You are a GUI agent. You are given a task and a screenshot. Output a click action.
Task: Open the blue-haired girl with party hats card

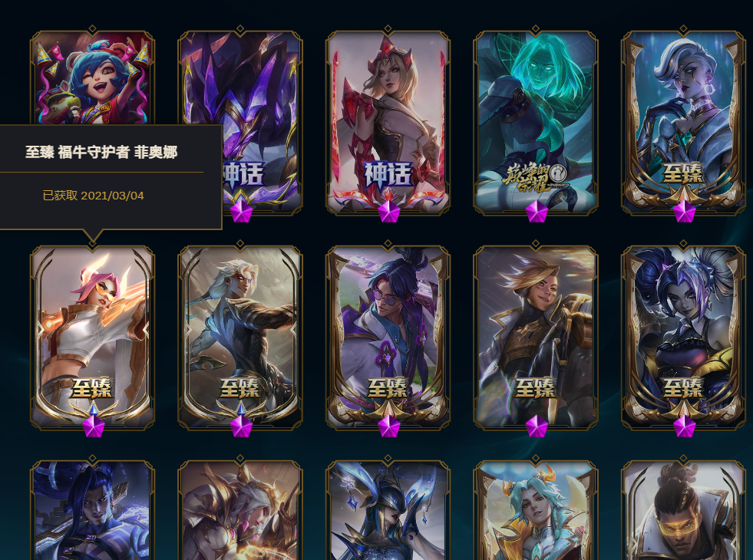(x=92, y=77)
